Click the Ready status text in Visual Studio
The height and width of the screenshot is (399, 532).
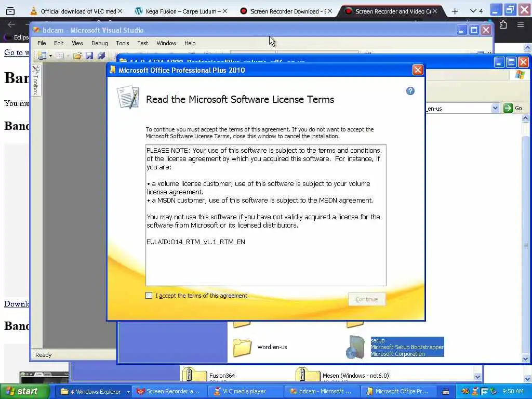click(x=44, y=355)
